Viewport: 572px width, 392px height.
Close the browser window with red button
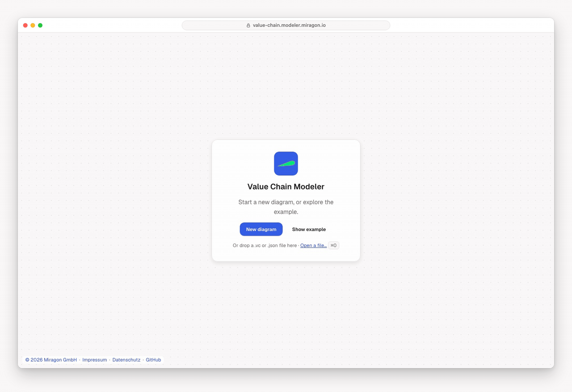25,25
